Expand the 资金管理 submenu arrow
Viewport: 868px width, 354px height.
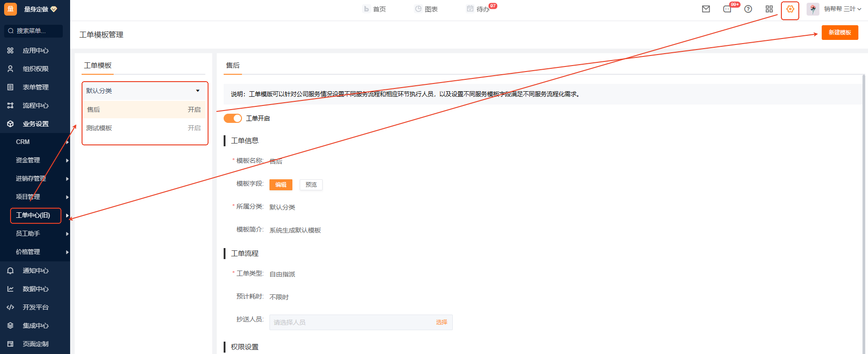[67, 160]
